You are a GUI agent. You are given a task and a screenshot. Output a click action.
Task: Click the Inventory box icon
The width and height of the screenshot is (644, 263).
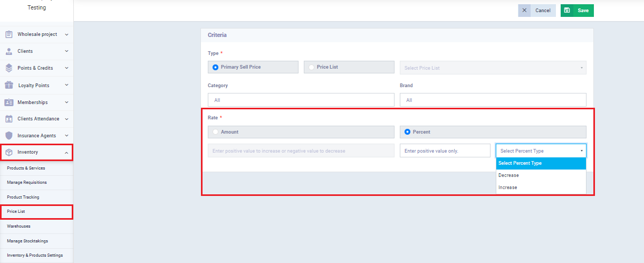point(9,152)
